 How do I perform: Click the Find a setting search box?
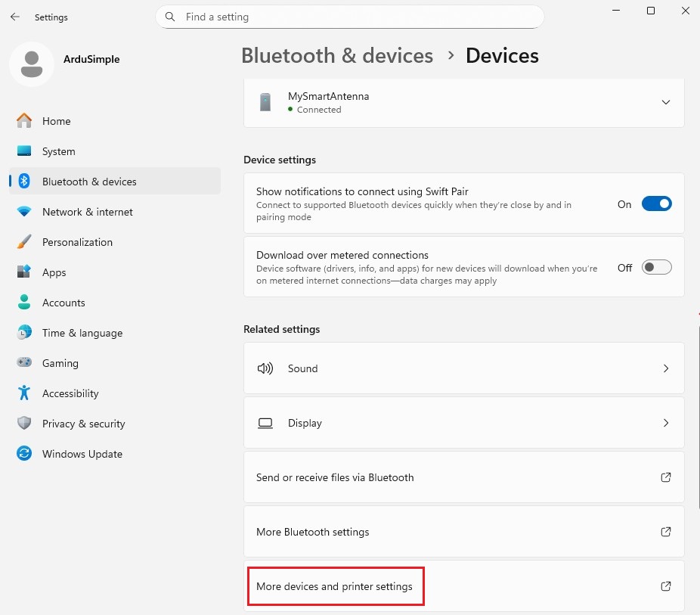click(355, 17)
